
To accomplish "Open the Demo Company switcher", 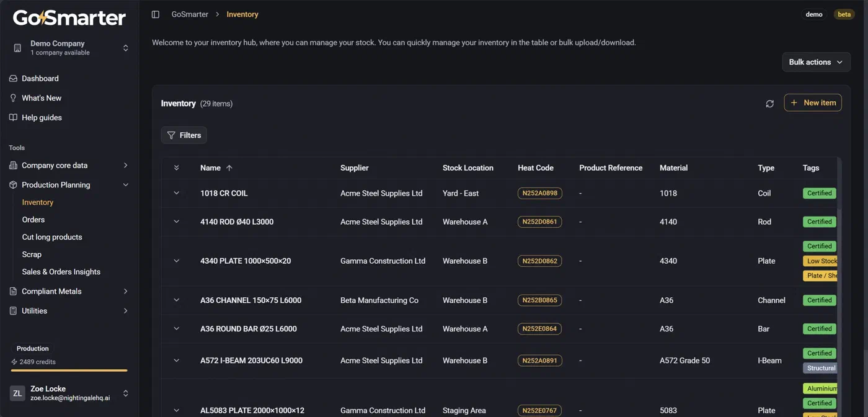I will tap(69, 48).
